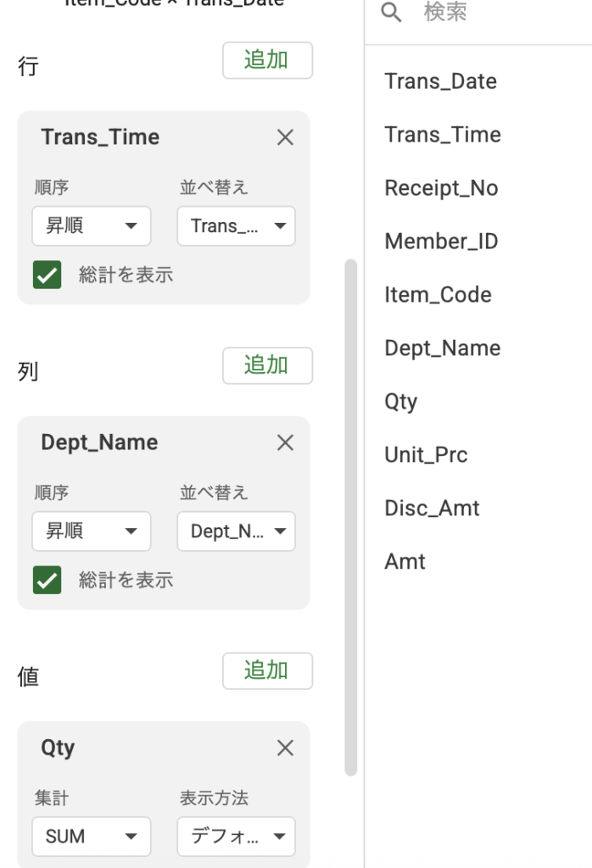Screen dimensions: 592x868
Task: Select Receipt_No in the field list
Action: click(x=441, y=188)
